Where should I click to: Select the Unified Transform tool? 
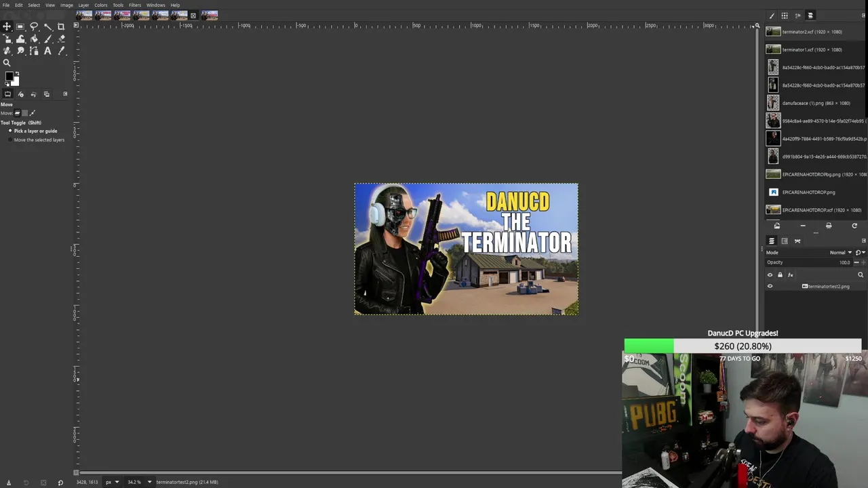click(7, 39)
